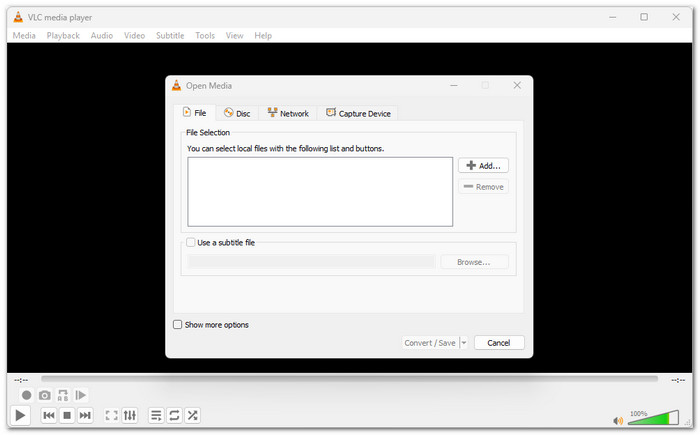This screenshot has height=435, width=700.
Task: Click the Play button
Action: pos(20,415)
